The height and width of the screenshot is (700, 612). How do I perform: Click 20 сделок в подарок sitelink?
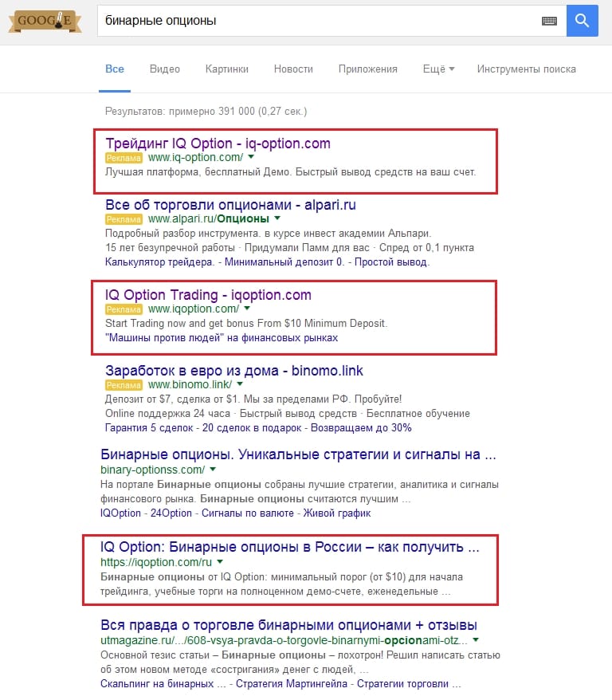[252, 427]
